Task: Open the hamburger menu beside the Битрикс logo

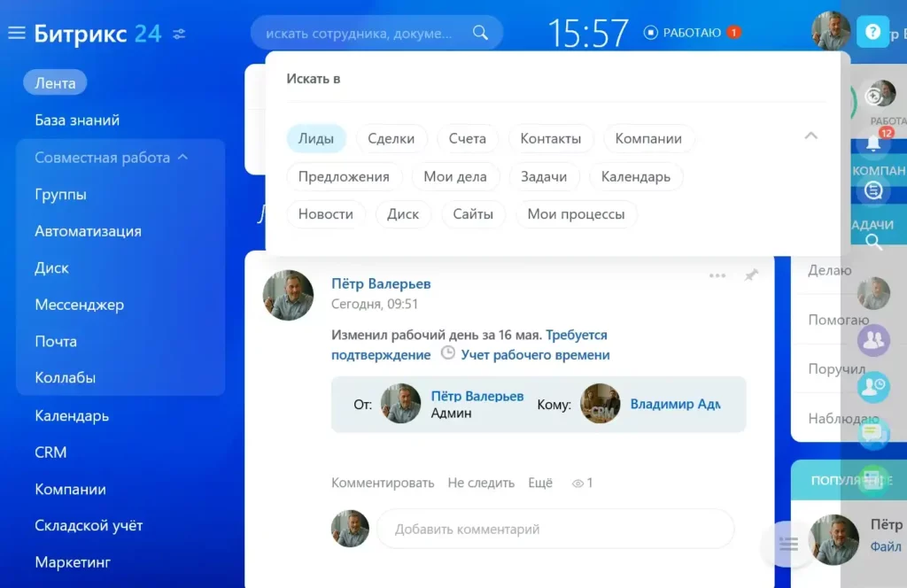Action: pos(16,34)
